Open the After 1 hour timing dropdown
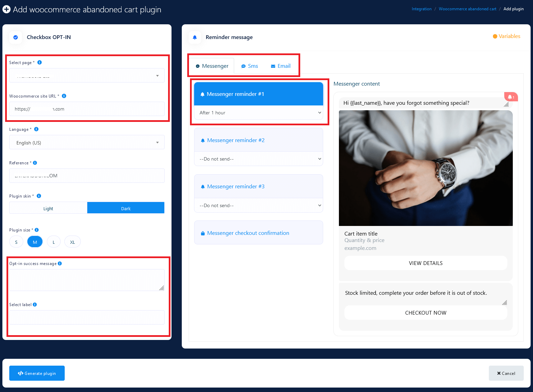533x392 pixels. (x=258, y=113)
